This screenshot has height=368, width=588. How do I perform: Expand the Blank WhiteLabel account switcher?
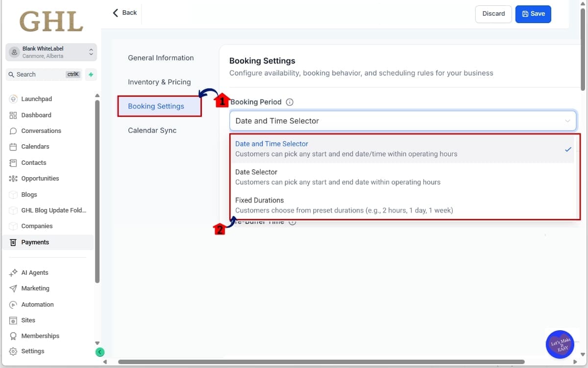tap(51, 52)
